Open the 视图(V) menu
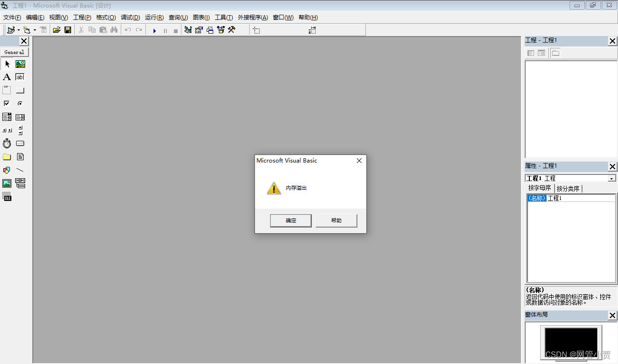618x364 pixels. 59,18
